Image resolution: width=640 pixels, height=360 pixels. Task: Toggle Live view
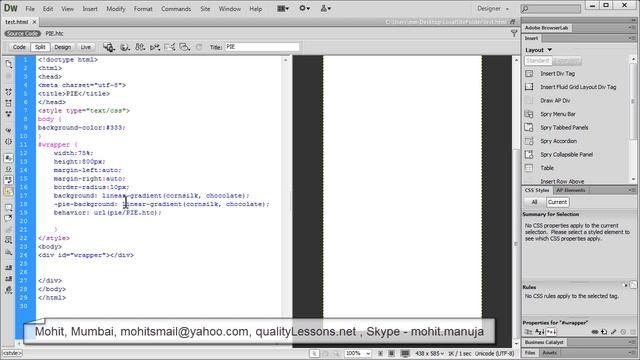click(x=86, y=47)
